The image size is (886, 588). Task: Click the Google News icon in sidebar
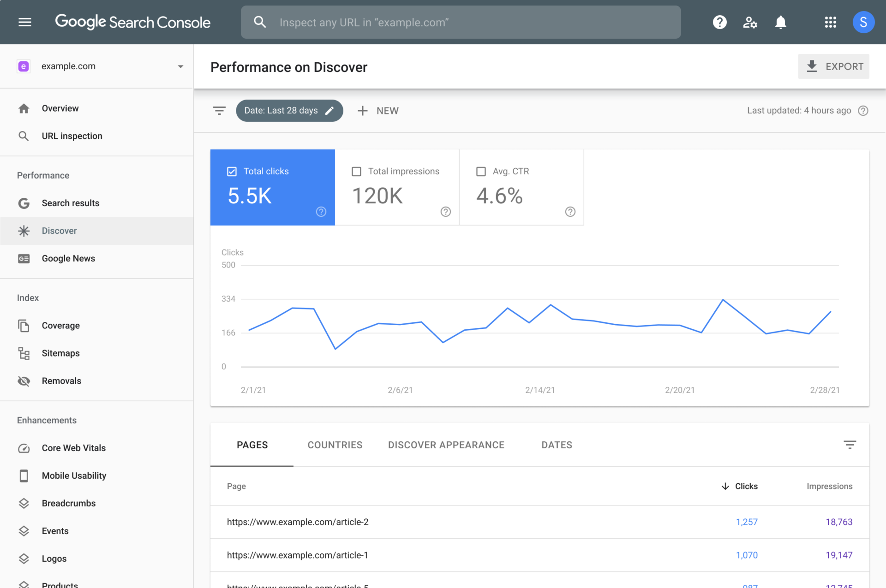pyautogui.click(x=24, y=258)
